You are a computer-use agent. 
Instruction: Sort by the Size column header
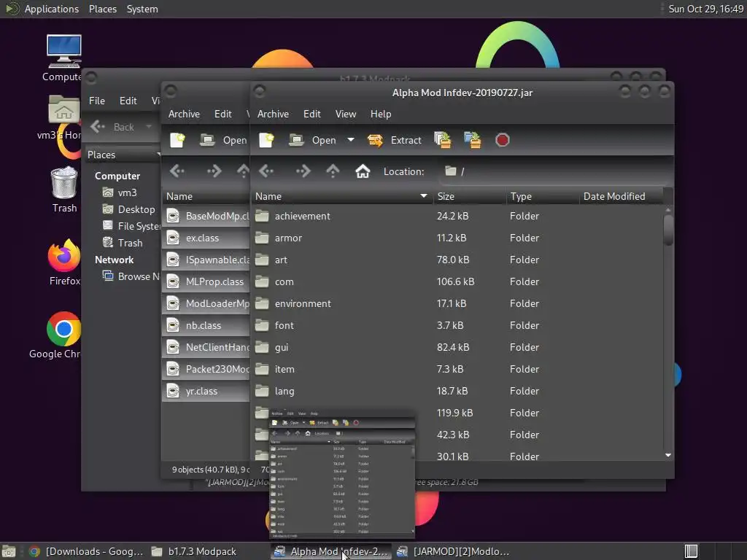coord(470,196)
